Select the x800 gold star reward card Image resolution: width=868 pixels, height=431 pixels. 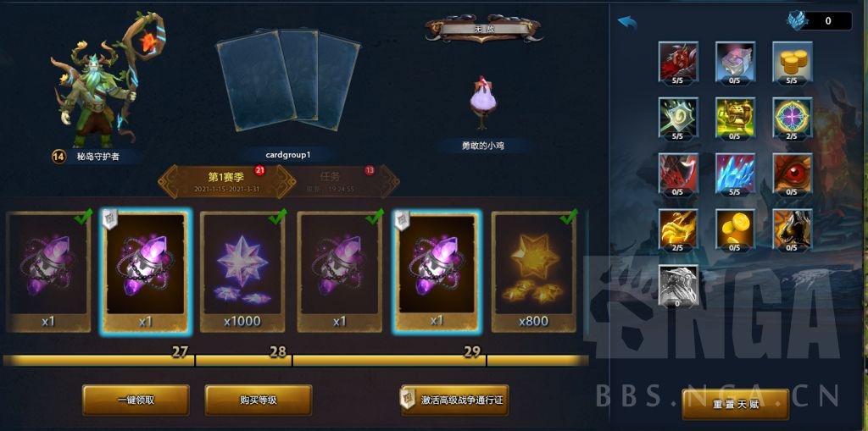[534, 272]
